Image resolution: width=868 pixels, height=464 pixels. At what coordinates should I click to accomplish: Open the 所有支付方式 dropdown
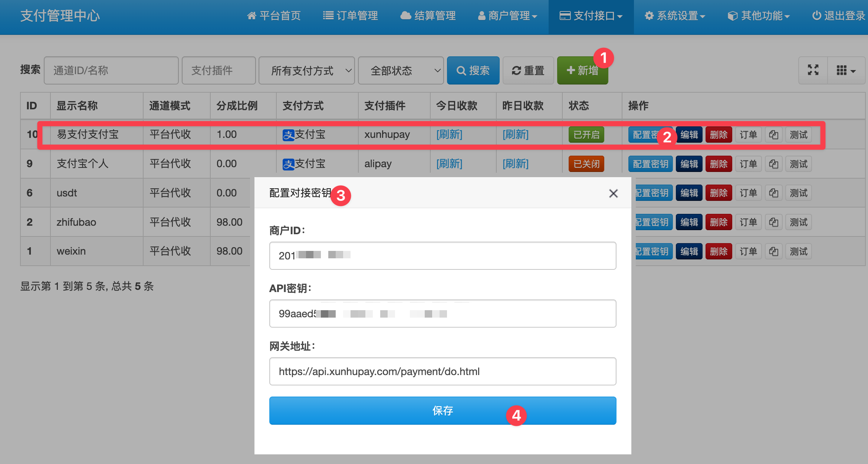tap(307, 70)
